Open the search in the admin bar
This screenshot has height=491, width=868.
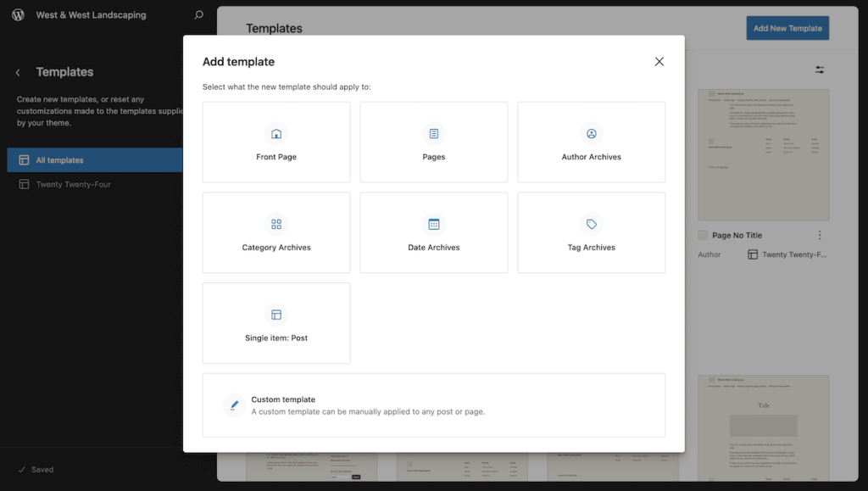point(198,14)
